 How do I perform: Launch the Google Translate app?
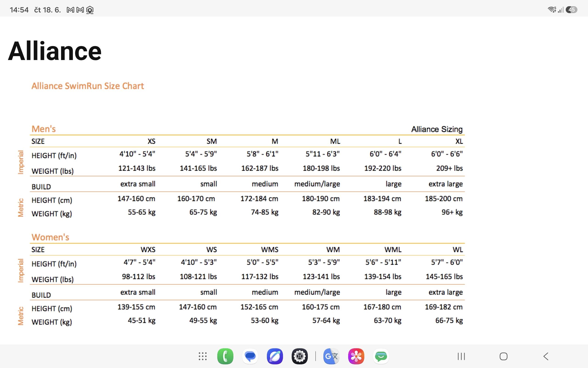pyautogui.click(x=331, y=356)
